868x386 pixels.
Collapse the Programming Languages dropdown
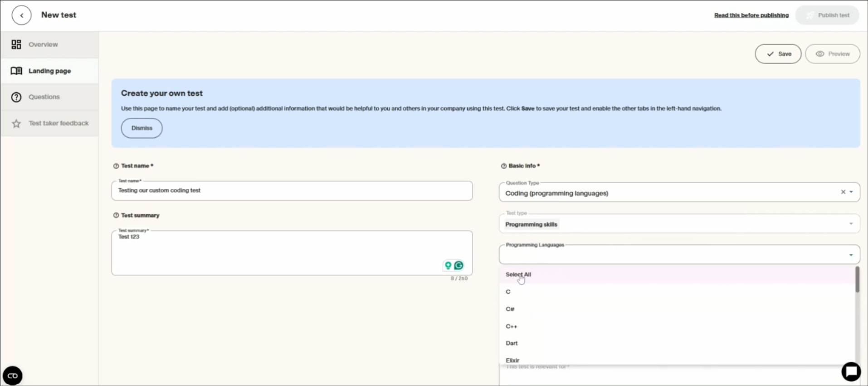coord(851,255)
